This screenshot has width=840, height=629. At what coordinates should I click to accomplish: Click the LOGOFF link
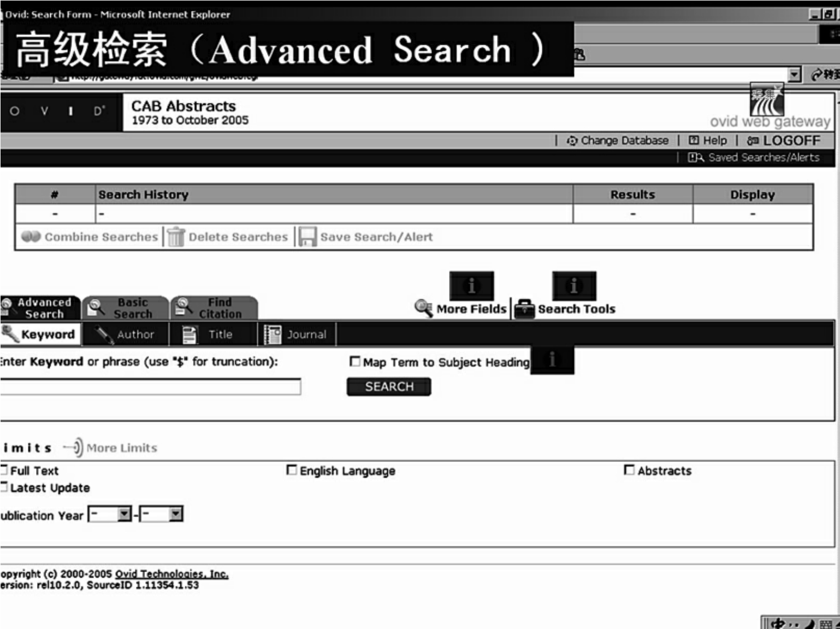point(791,141)
